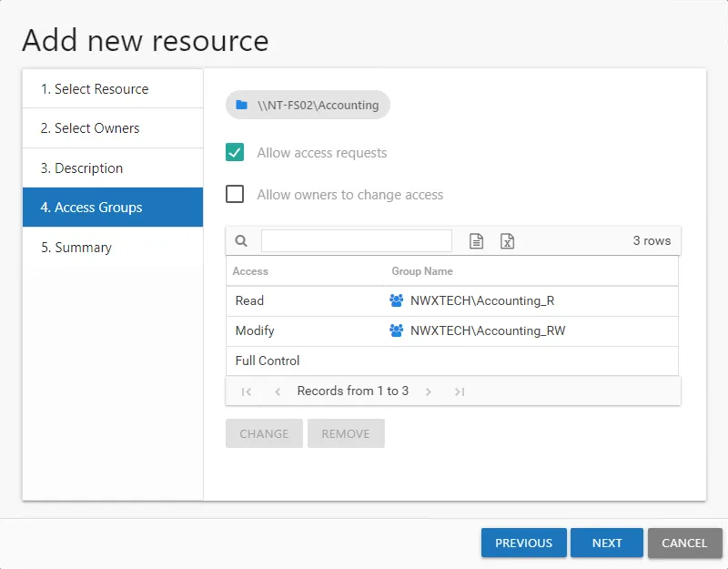Uncheck Allow access requests checkbox
Image resolution: width=728 pixels, height=569 pixels.
[235, 152]
